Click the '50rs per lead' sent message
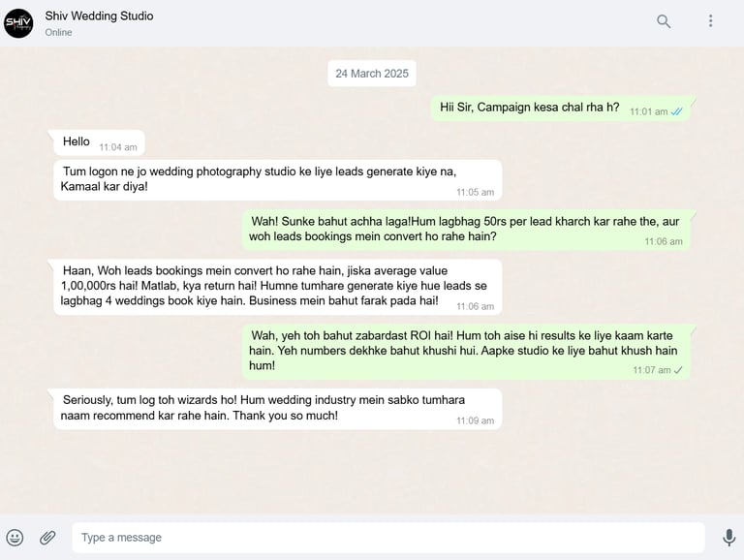 click(x=466, y=230)
